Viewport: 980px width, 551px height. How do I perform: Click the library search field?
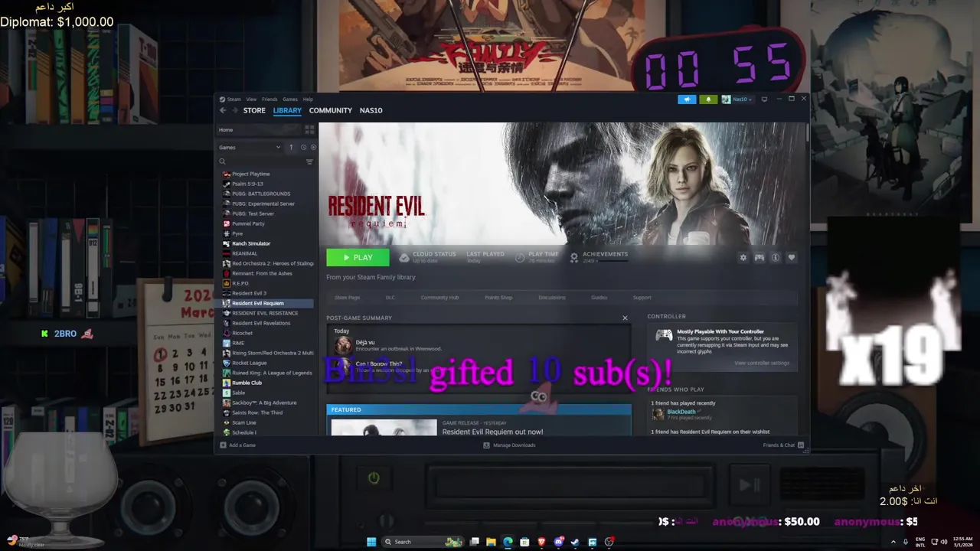point(260,161)
